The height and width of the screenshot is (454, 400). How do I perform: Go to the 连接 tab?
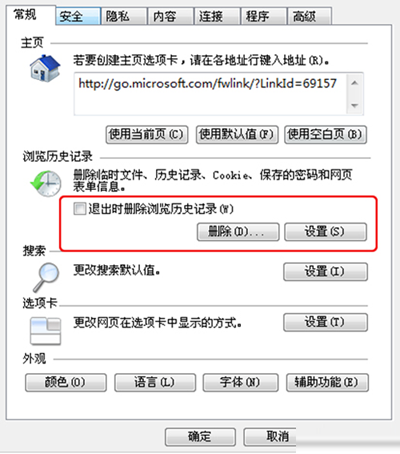point(217,16)
